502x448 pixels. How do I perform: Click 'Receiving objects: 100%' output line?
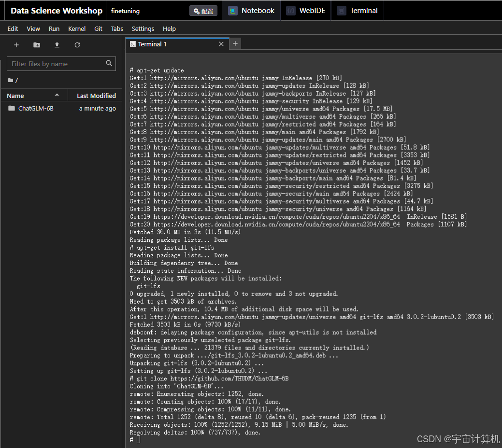(x=239, y=425)
